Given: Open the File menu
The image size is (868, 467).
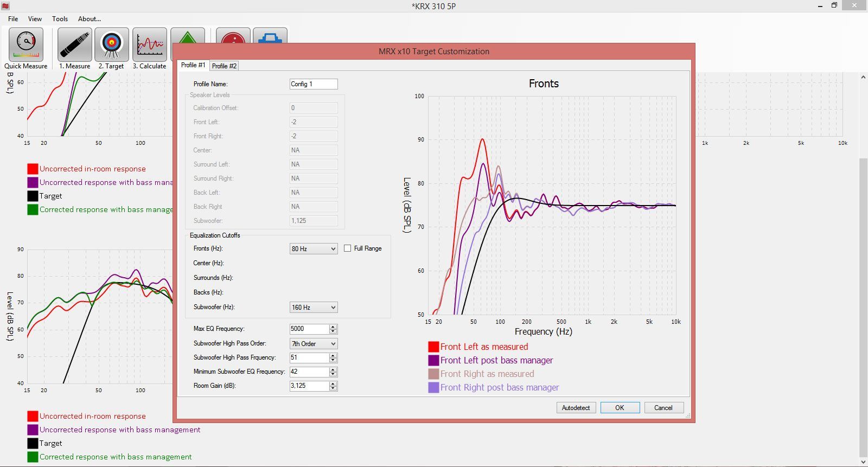Looking at the screenshot, I should (13, 18).
